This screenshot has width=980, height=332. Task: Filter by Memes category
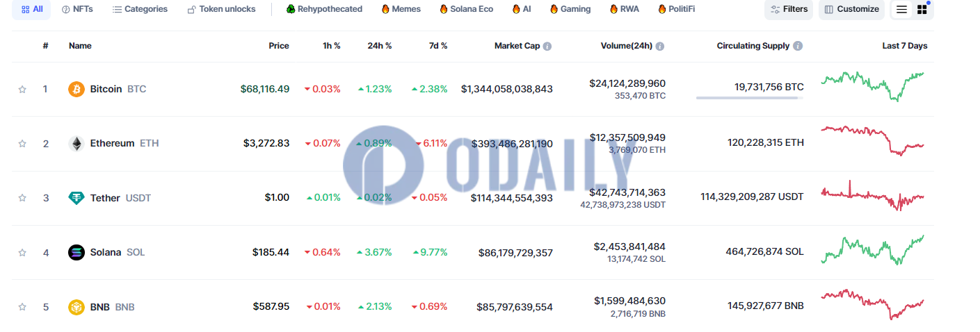tap(401, 9)
